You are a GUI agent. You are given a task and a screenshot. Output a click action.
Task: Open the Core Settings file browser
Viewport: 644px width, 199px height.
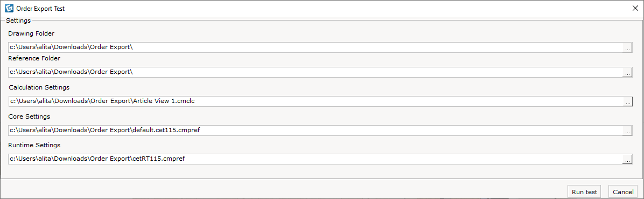pyautogui.click(x=627, y=131)
